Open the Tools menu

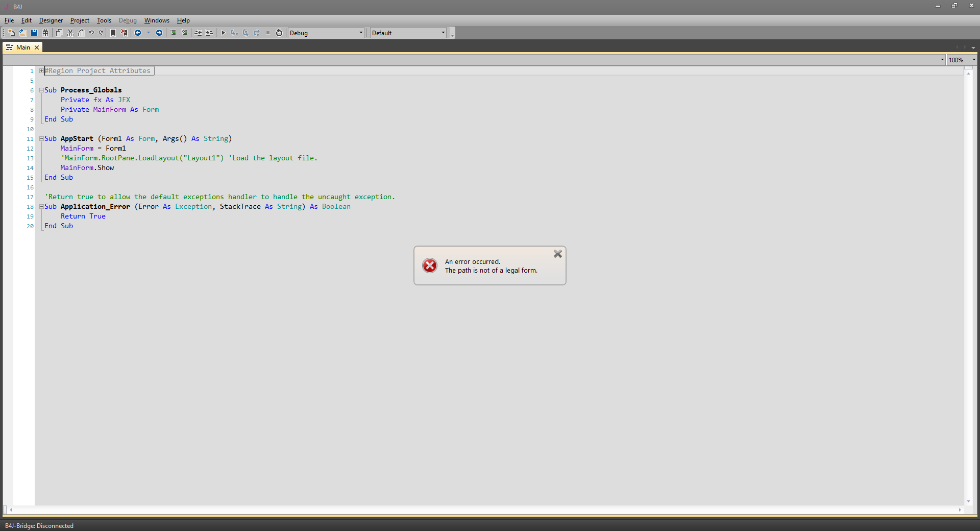[x=104, y=20]
